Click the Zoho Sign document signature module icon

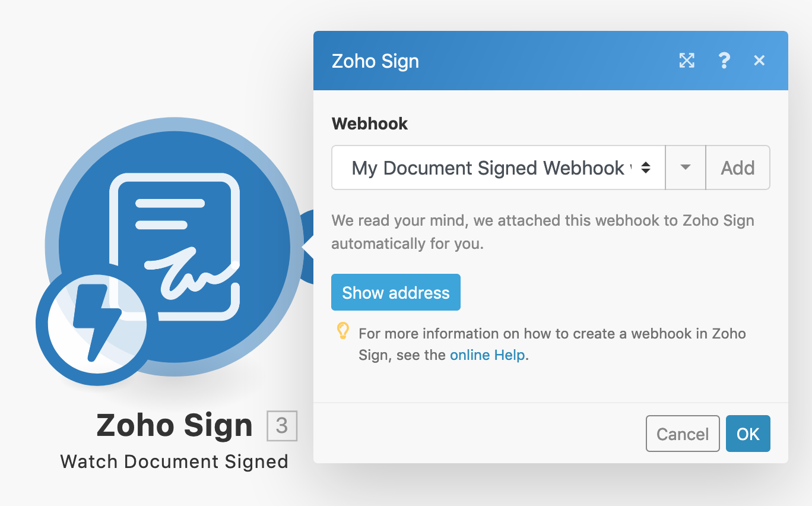pos(175,246)
